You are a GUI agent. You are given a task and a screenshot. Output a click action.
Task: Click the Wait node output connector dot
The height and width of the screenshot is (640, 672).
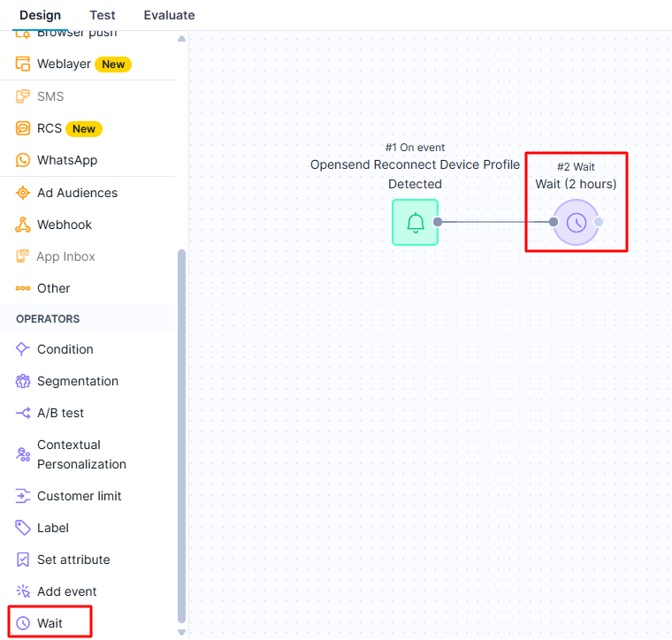[599, 222]
